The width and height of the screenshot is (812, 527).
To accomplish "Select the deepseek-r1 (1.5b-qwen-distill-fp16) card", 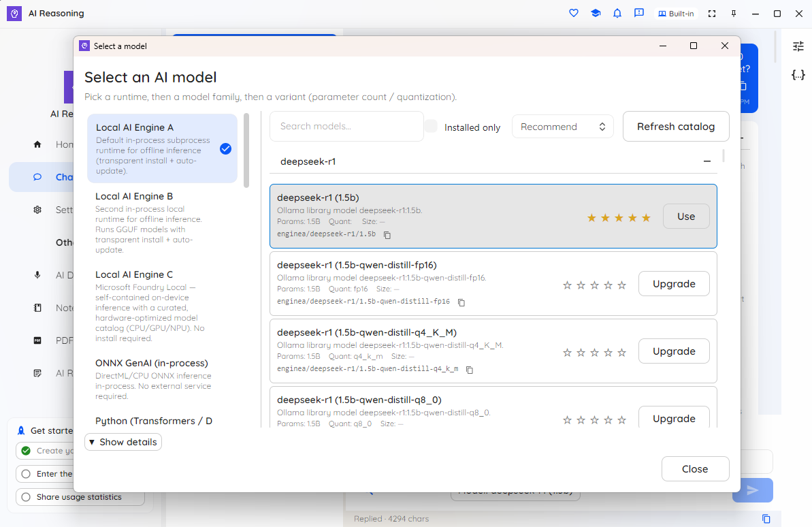I will coord(493,283).
